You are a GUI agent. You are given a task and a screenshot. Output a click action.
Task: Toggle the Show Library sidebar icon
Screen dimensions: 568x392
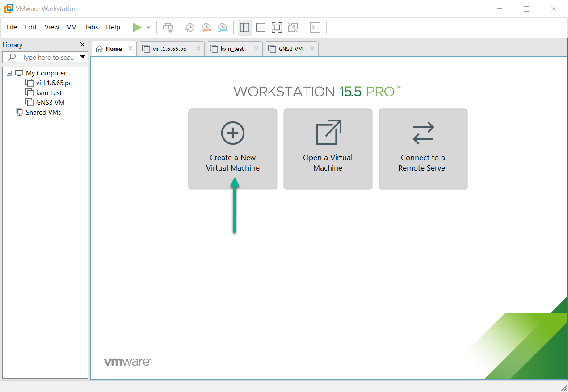[x=244, y=28]
